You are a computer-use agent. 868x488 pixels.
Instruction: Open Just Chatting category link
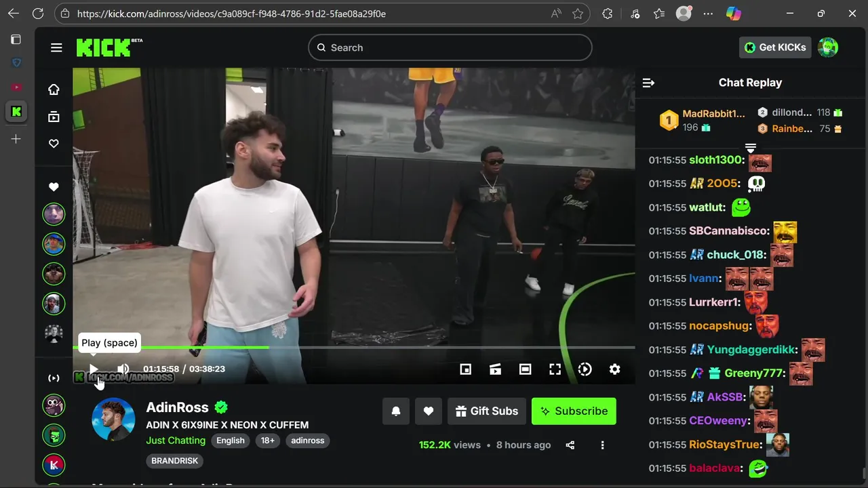coord(176,441)
